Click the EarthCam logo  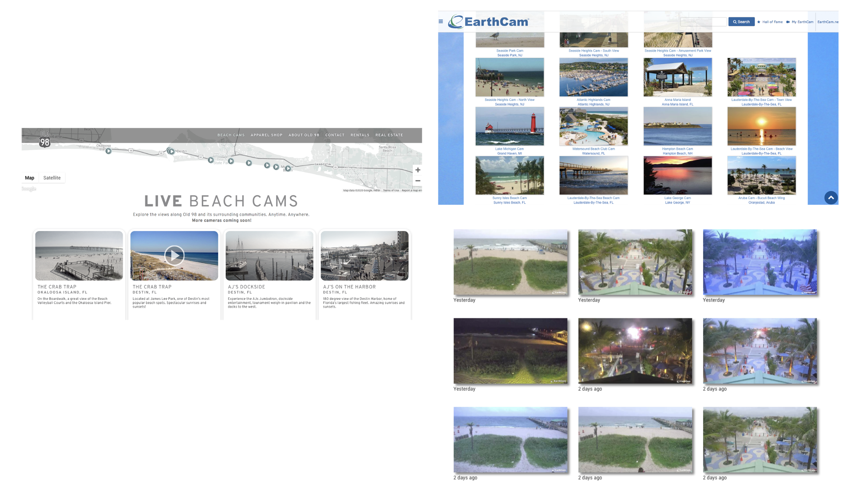pos(488,22)
